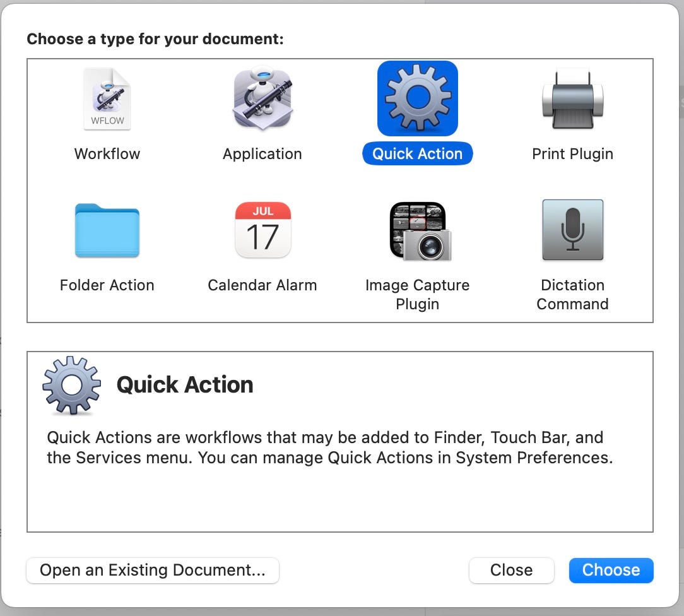Select the Application robot icon
684x616 pixels.
pos(262,98)
